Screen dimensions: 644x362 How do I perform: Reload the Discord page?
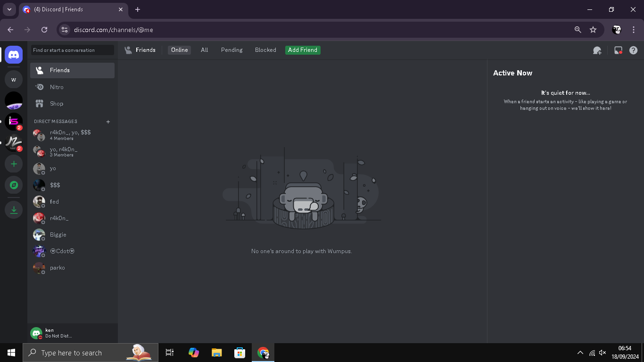point(44,30)
